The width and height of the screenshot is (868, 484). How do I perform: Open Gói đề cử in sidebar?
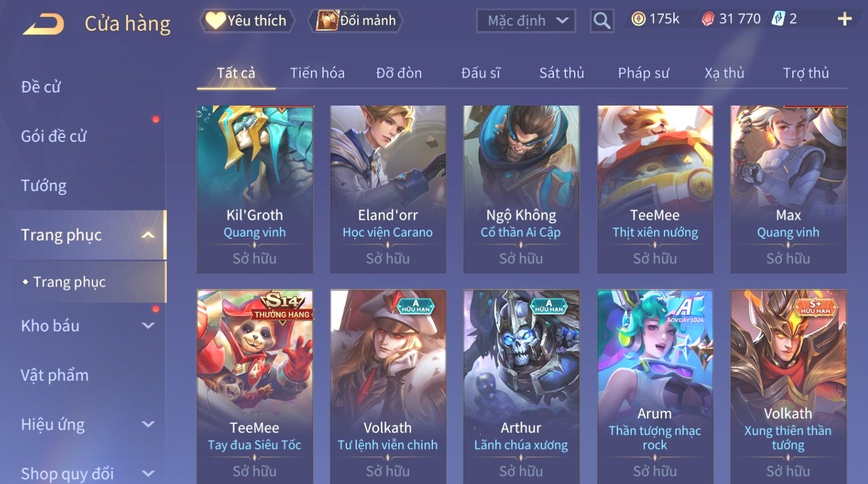pyautogui.click(x=54, y=136)
